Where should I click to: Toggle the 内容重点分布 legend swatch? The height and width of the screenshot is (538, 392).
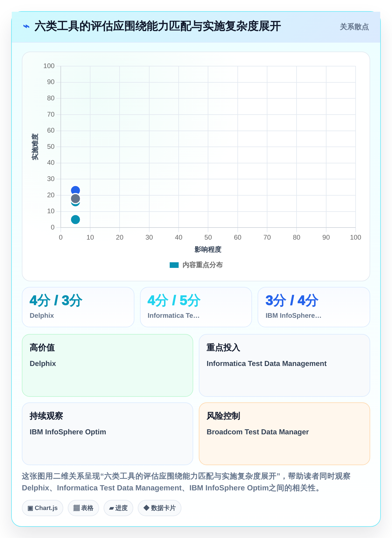coord(174,265)
